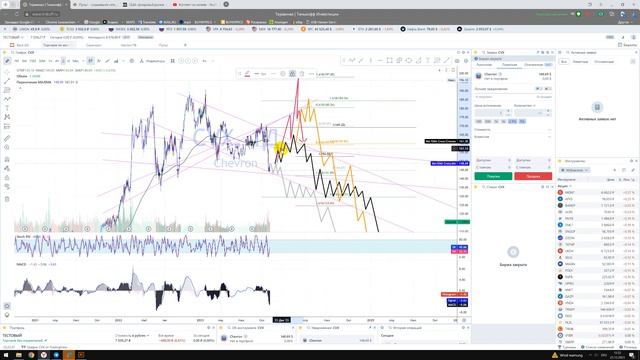The image size is (640, 360).
Task: Add a new workspace tab with plus
Action: click(185, 45)
